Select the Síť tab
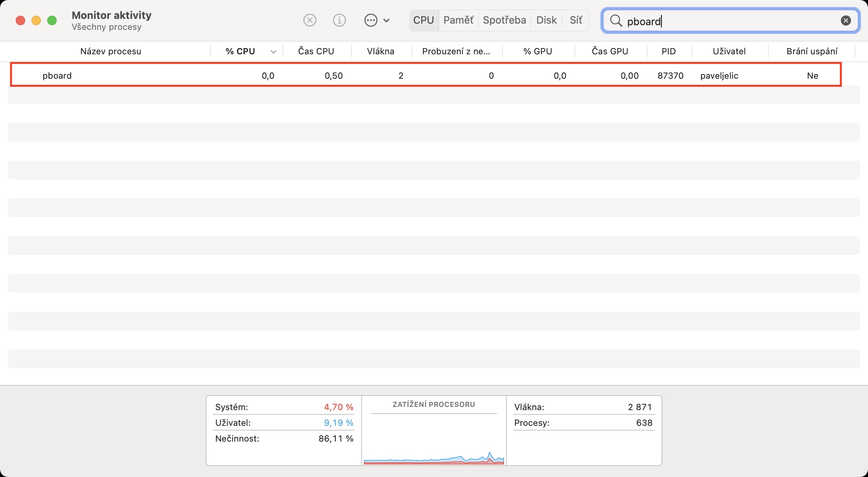 576,20
